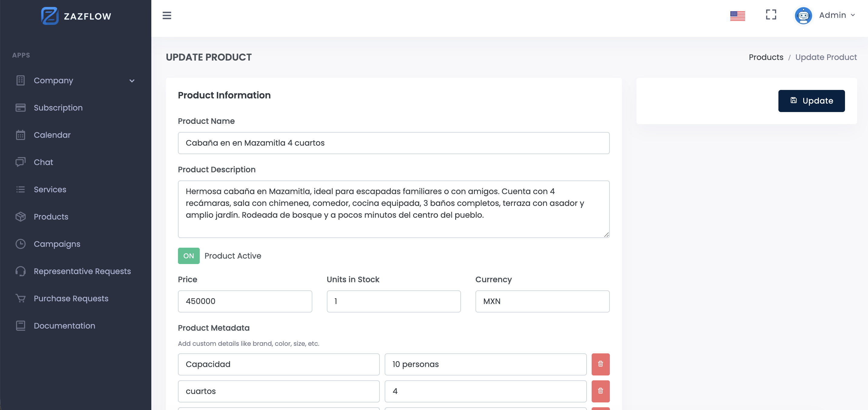Click into the Product Name field

point(393,143)
